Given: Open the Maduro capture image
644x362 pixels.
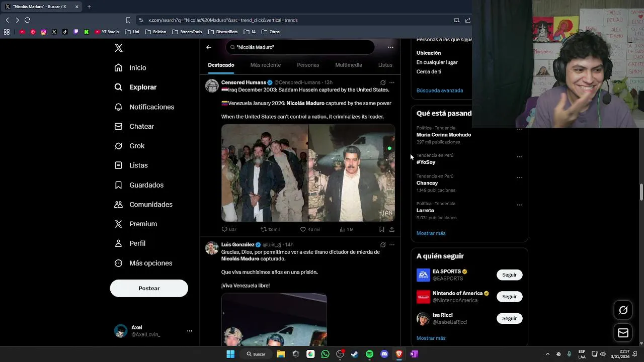Looking at the screenshot, I should (x=352, y=173).
